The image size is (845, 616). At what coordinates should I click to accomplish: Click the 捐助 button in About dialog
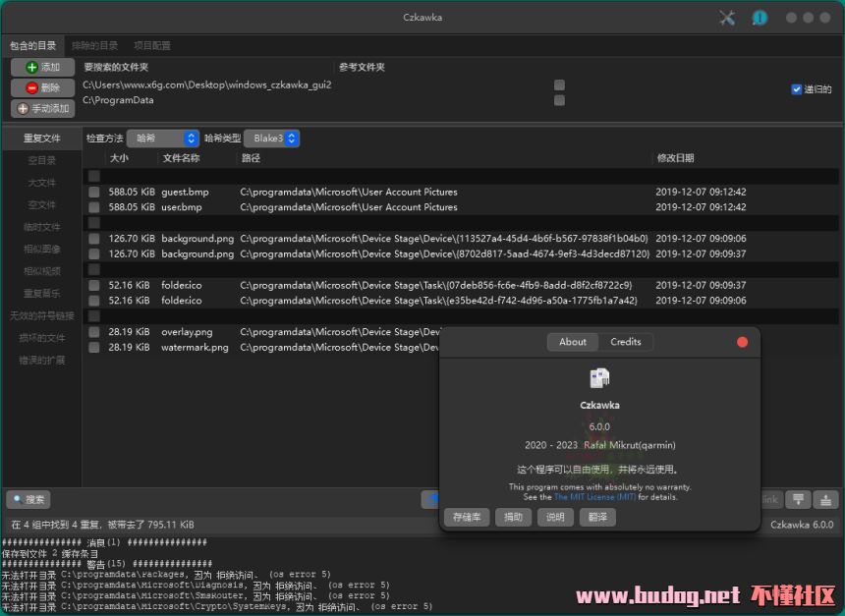pos(513,517)
